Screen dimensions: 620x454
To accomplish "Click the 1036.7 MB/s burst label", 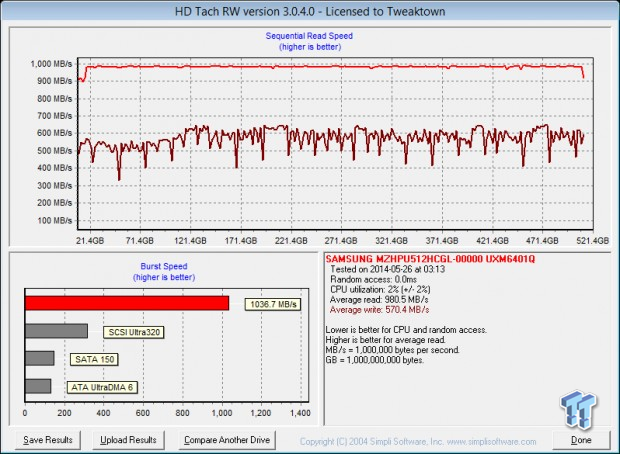I will pos(273,305).
